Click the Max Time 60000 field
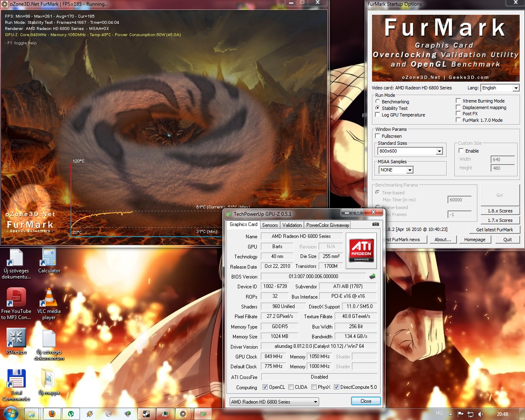 pos(459,200)
